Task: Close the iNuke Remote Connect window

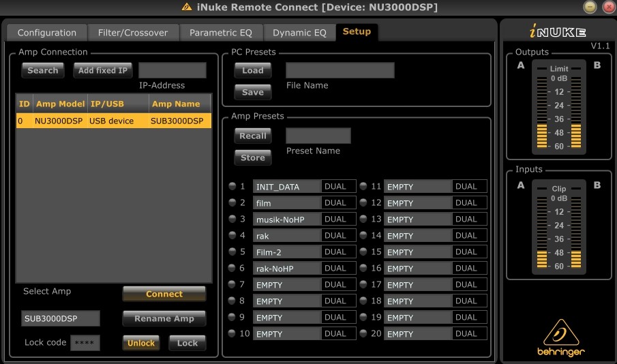Action: [609, 7]
